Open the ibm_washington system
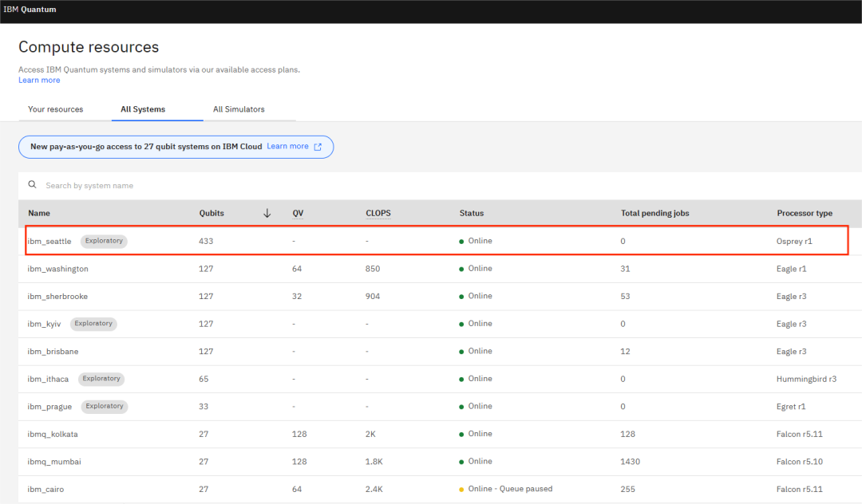The height and width of the screenshot is (504, 862). pos(57,269)
